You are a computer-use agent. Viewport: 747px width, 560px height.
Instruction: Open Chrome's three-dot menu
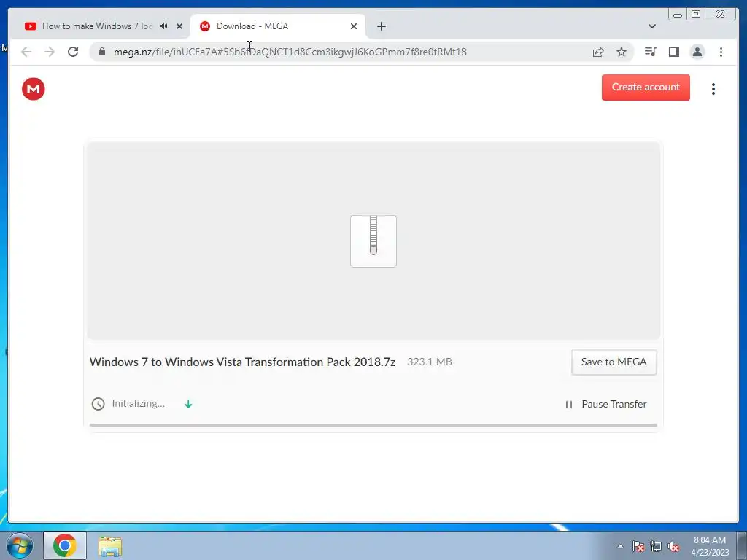point(721,52)
